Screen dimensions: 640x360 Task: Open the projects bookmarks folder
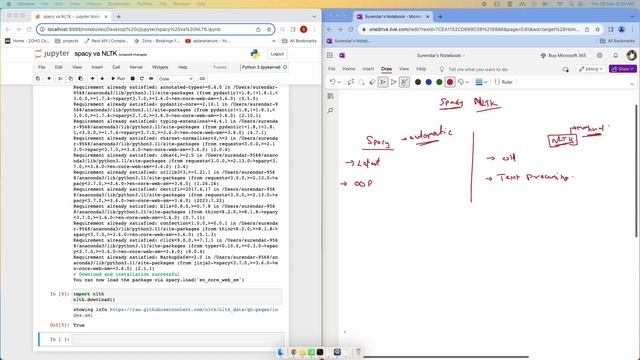coord(67,41)
